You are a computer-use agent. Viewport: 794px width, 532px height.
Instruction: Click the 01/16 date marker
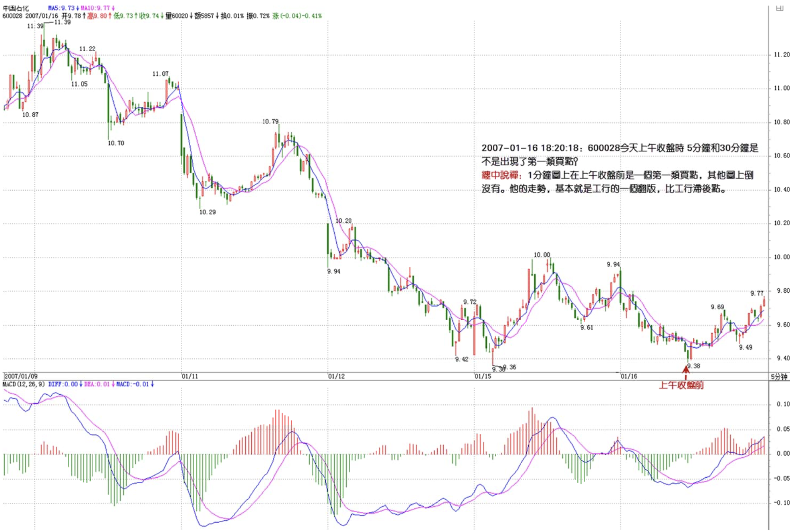point(629,376)
